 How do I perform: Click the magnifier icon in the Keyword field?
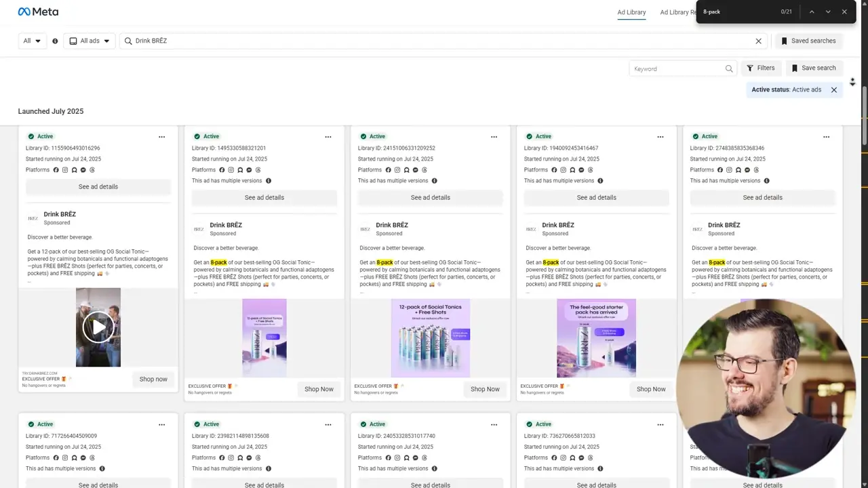tap(728, 68)
